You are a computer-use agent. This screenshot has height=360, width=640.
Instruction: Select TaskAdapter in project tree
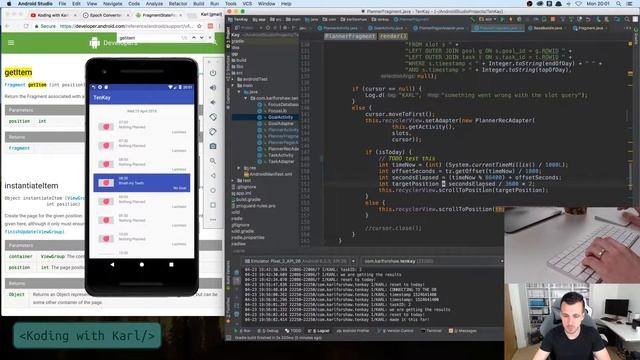click(x=280, y=162)
